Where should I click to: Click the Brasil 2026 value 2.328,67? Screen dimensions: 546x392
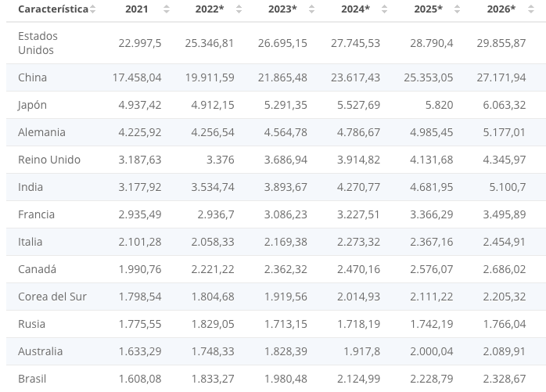505,379
